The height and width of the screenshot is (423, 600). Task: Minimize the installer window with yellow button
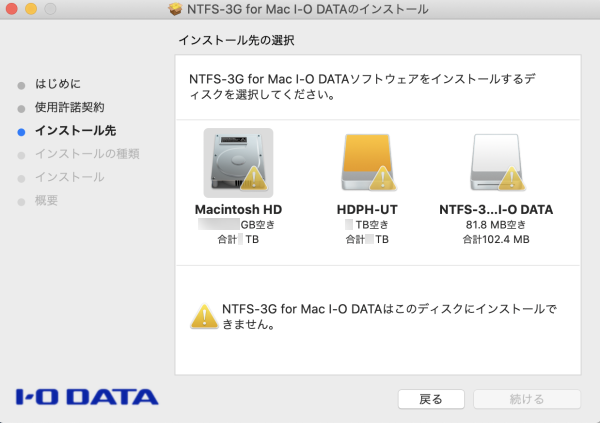(31, 9)
